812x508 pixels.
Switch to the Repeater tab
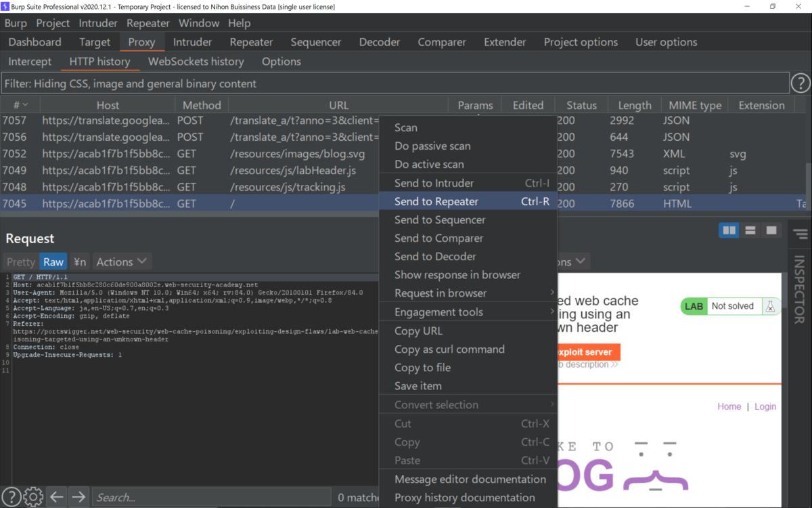click(x=251, y=42)
